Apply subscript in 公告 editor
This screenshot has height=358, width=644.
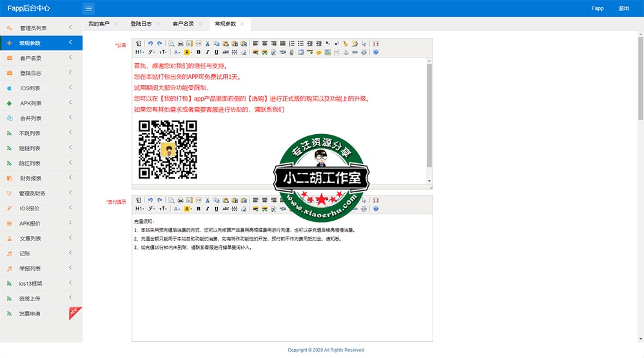[x=327, y=44]
